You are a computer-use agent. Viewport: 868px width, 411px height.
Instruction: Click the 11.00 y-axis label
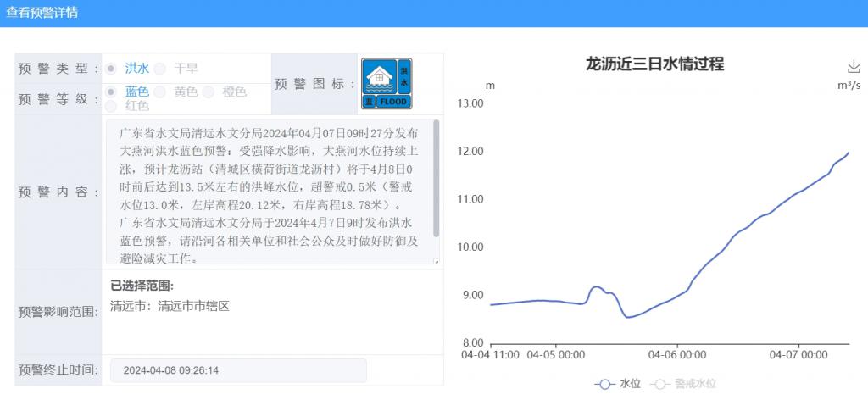coord(470,199)
